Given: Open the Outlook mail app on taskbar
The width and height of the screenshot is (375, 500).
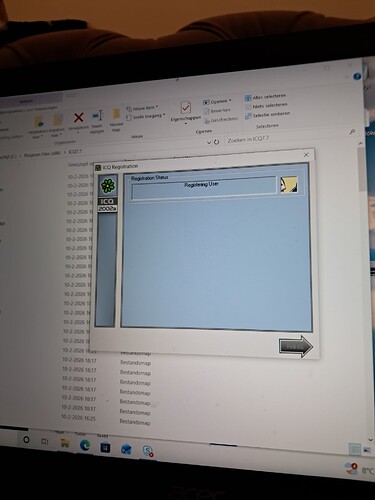Looking at the screenshot, I should [x=126, y=450].
